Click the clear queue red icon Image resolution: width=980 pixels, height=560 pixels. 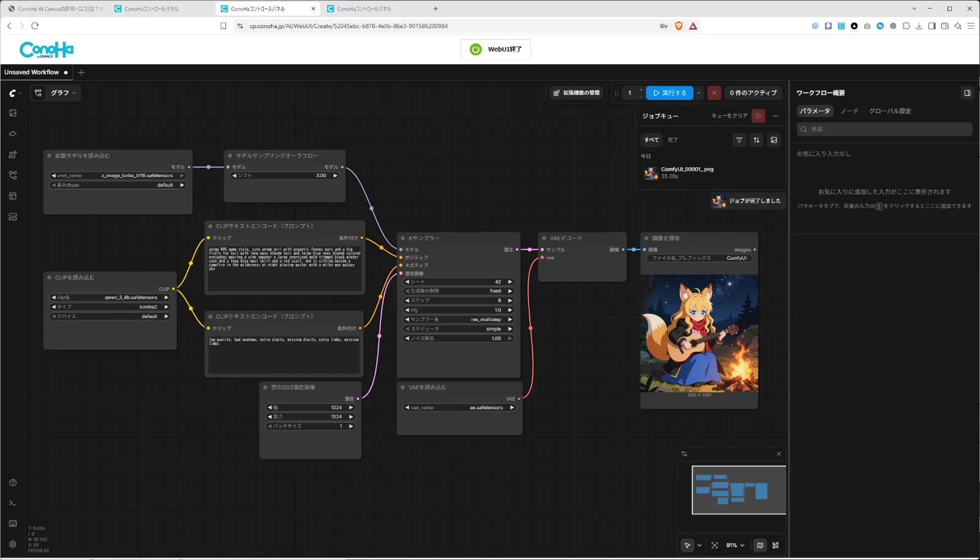coord(758,116)
